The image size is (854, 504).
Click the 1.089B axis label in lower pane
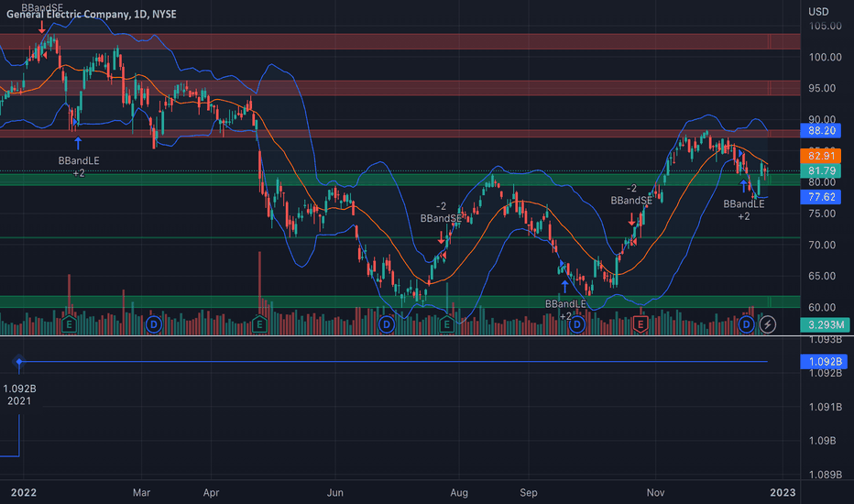pyautogui.click(x=825, y=475)
